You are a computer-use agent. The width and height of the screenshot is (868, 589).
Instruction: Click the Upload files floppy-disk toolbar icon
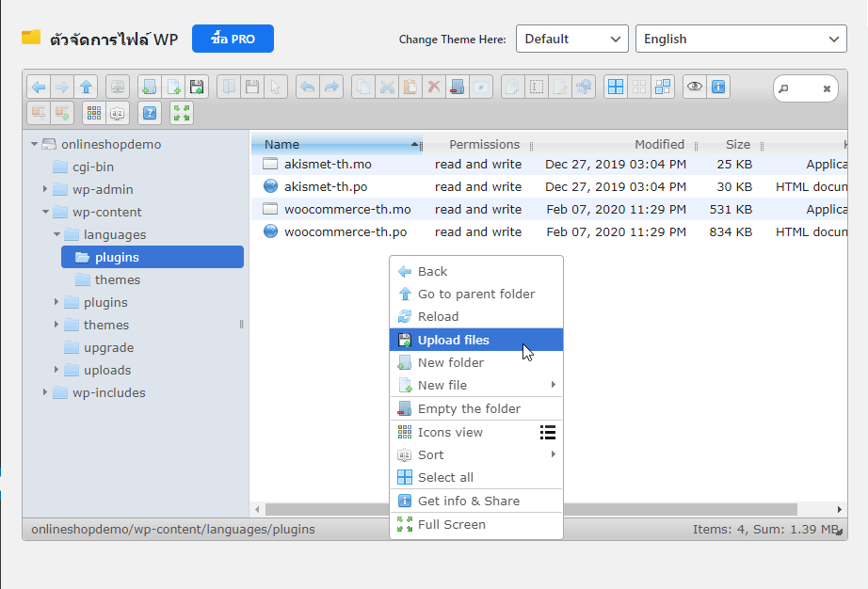(x=197, y=87)
